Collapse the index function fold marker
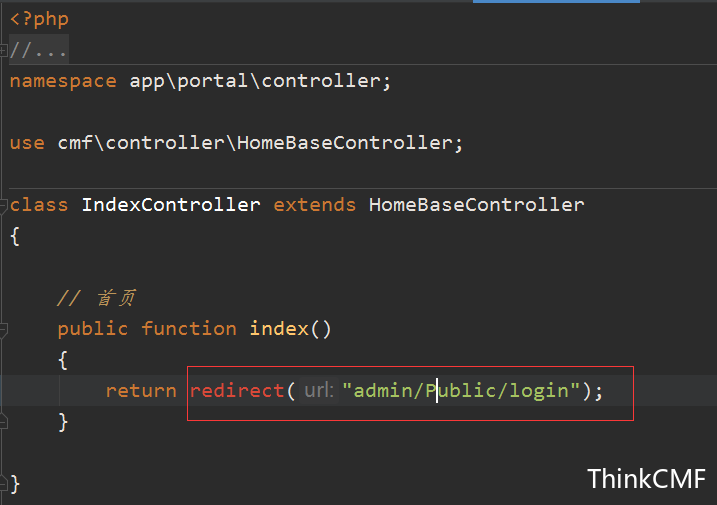 coord(5,328)
